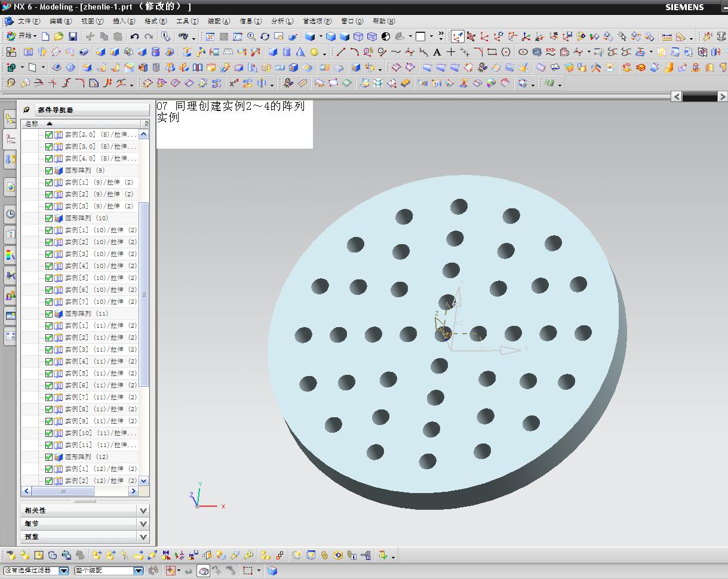Open the 格式(R) menu
Image resolution: width=728 pixels, height=579 pixels.
pyautogui.click(x=155, y=21)
